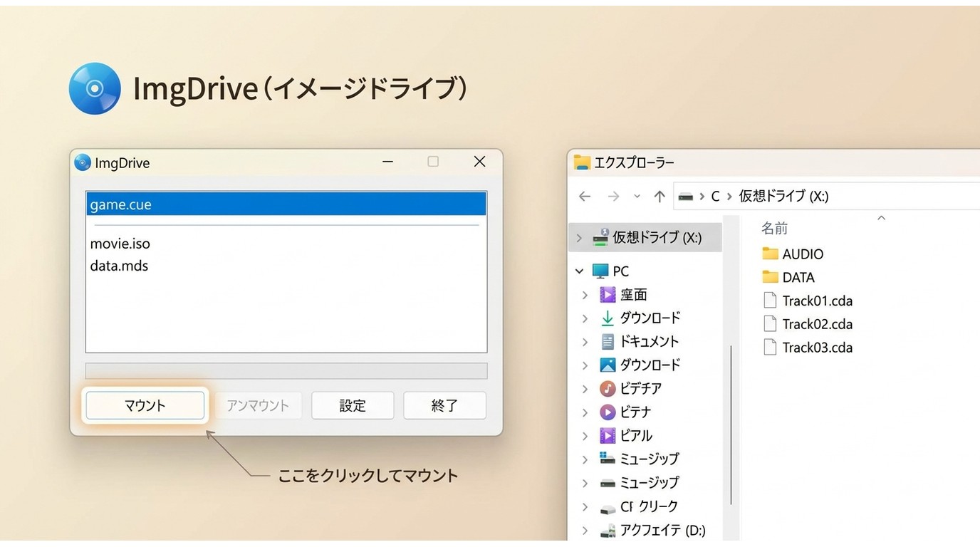The width and height of the screenshot is (980, 547).
Task: Expand 仮想ドライブ (X:) in the sidebar
Action: pyautogui.click(x=579, y=238)
